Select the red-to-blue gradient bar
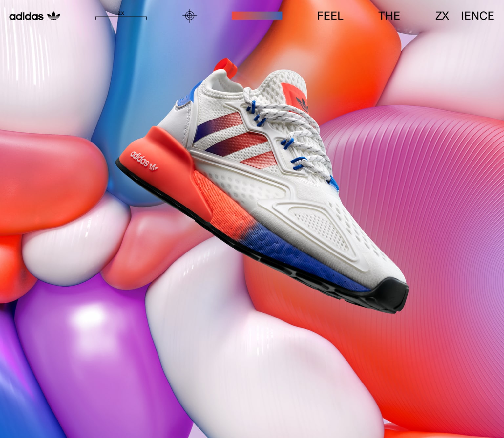 pyautogui.click(x=257, y=16)
